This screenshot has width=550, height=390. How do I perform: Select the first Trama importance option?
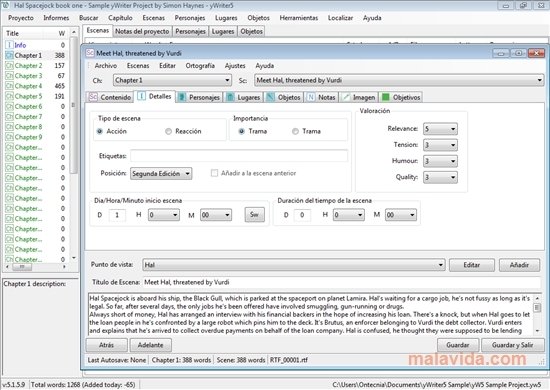242,131
